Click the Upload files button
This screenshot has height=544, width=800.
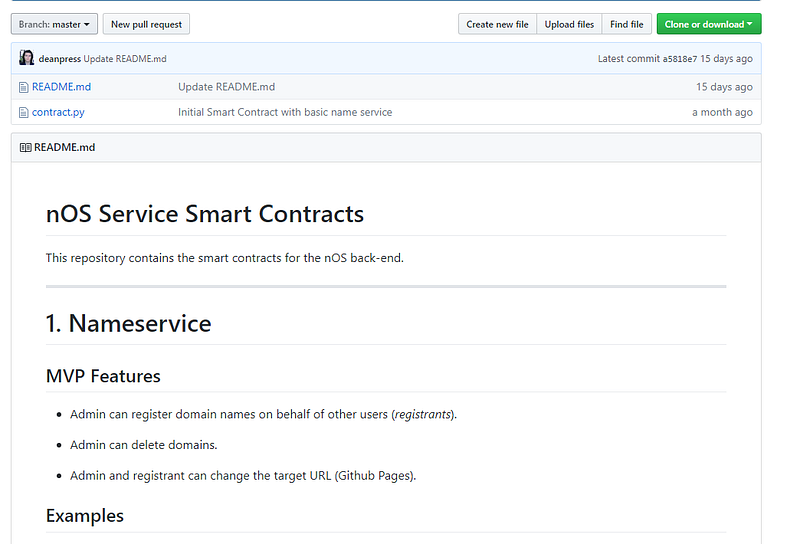coord(569,24)
